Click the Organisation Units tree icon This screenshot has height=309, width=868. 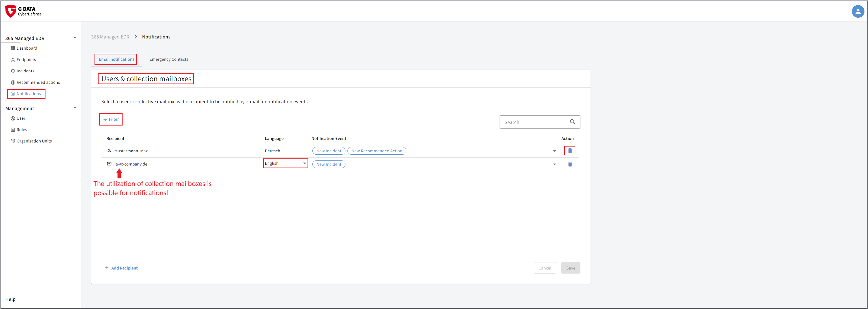(13, 141)
